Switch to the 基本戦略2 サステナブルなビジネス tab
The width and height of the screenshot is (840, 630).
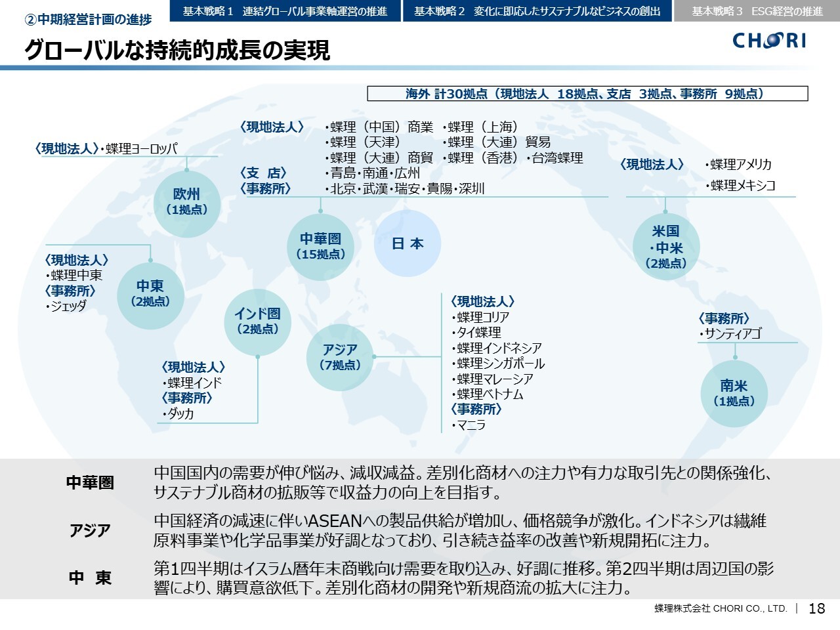[537, 11]
